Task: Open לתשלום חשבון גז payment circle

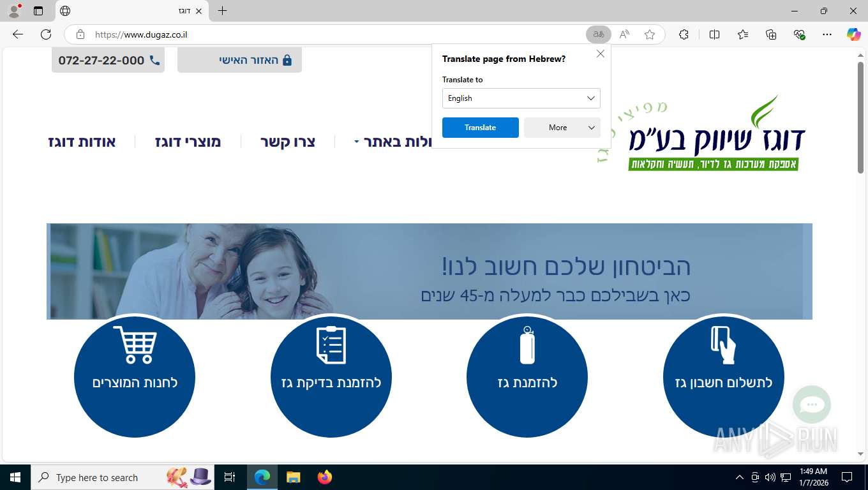Action: (x=724, y=376)
